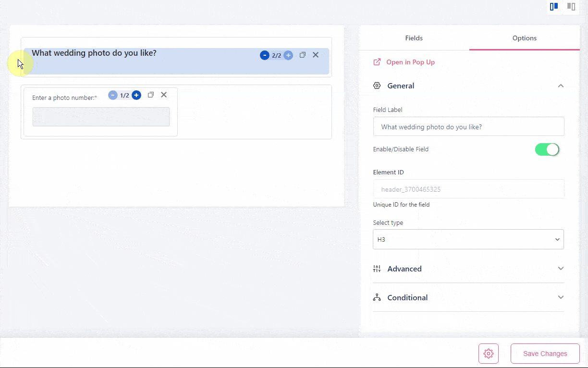Screen dimensions: 588x368
Task: Remove the photo number field
Action: (164, 95)
